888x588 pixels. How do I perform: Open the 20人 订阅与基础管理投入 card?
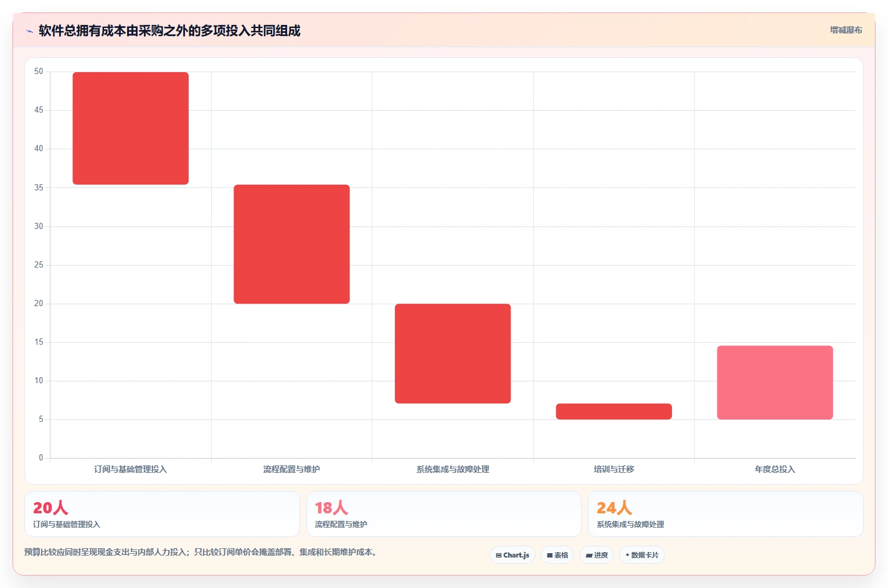click(162, 514)
